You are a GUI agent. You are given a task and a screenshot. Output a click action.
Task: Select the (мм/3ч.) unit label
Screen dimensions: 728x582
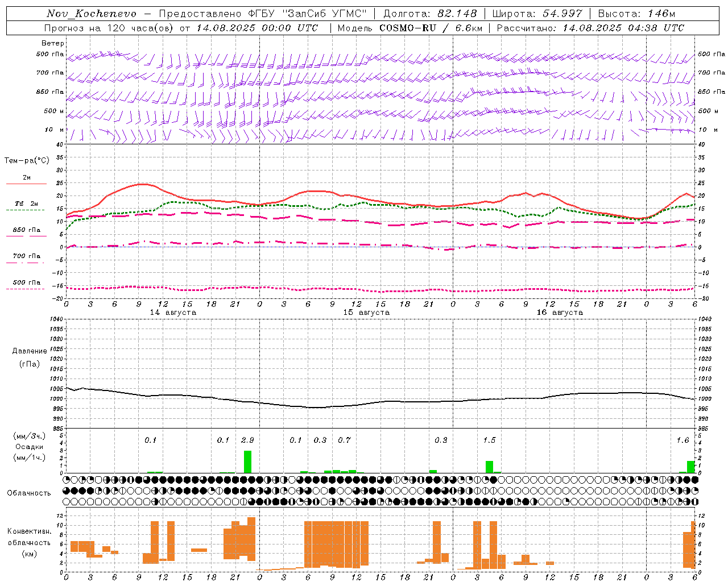pyautogui.click(x=30, y=436)
